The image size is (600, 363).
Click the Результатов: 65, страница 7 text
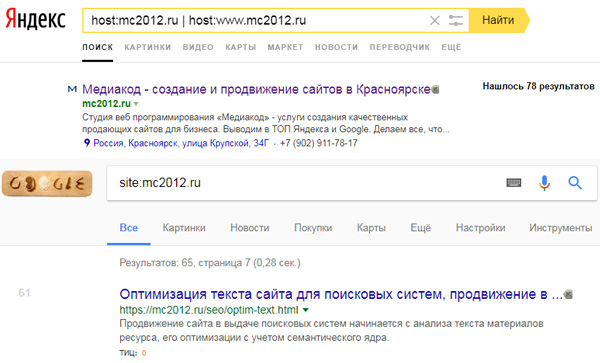[x=210, y=263]
